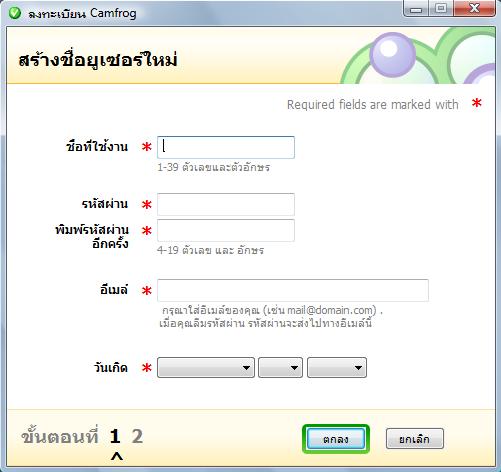This screenshot has height=472, width=501.
Task: Cancel registration with ยกเลิก button
Action: click(415, 439)
